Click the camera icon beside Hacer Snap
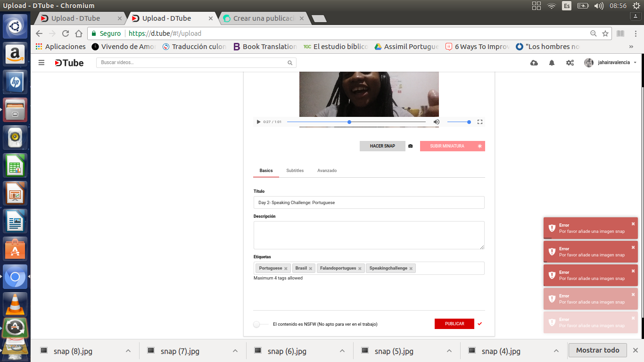This screenshot has width=644, height=362. (x=410, y=146)
